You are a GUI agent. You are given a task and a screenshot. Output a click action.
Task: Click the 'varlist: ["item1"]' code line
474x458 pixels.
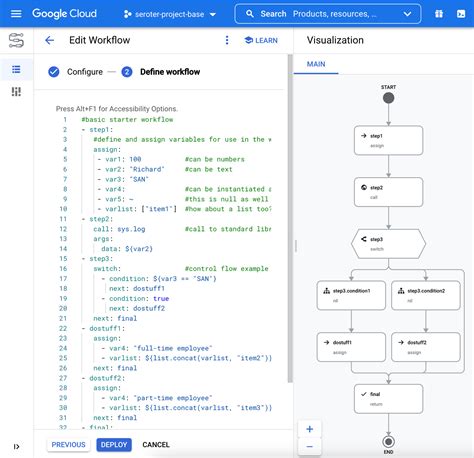[x=141, y=209]
